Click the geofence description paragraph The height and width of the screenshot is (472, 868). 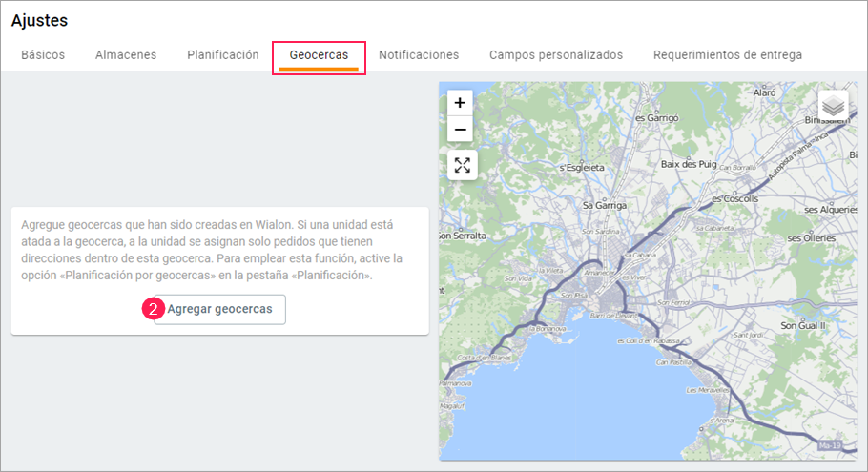pyautogui.click(x=212, y=250)
